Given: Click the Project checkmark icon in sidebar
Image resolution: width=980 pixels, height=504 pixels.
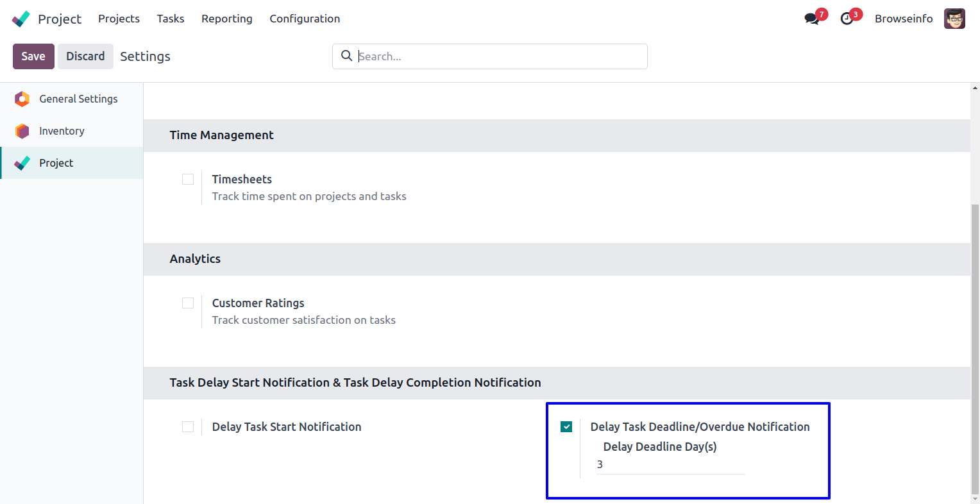Looking at the screenshot, I should 22,163.
